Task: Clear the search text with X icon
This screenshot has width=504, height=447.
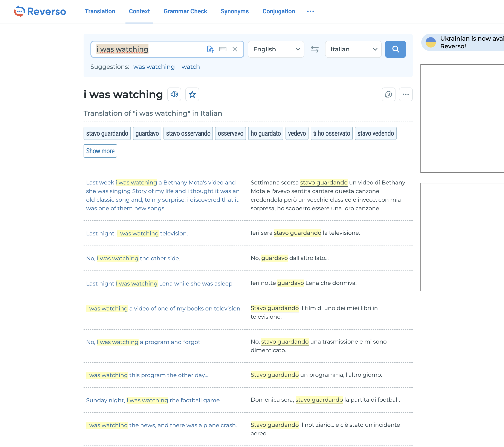Action: click(235, 49)
